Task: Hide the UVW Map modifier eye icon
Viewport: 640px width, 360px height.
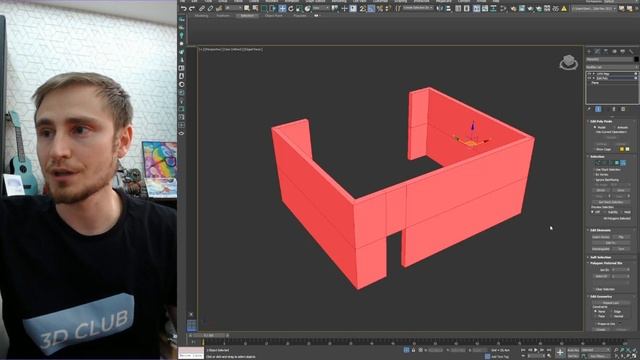Action: [x=589, y=74]
